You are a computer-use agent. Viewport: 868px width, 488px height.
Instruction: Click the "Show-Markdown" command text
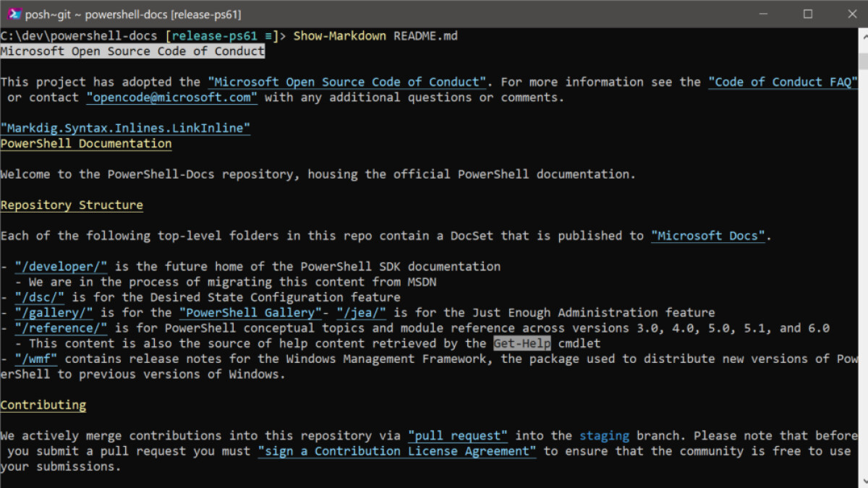pos(339,36)
